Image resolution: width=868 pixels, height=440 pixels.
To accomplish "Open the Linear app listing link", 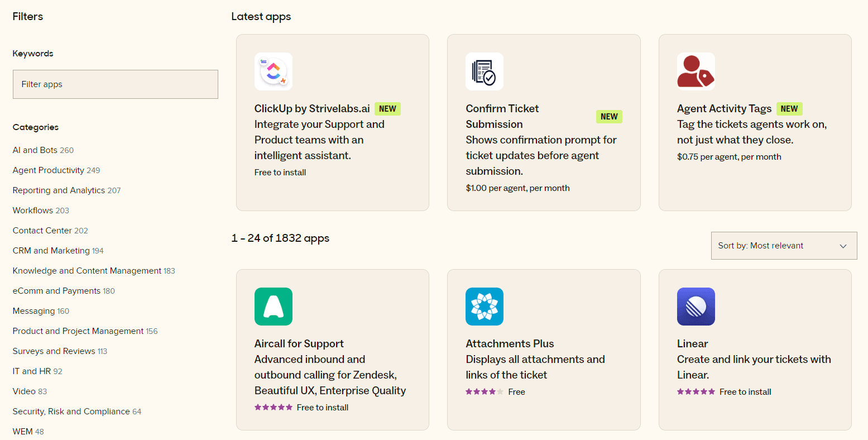I will (693, 343).
